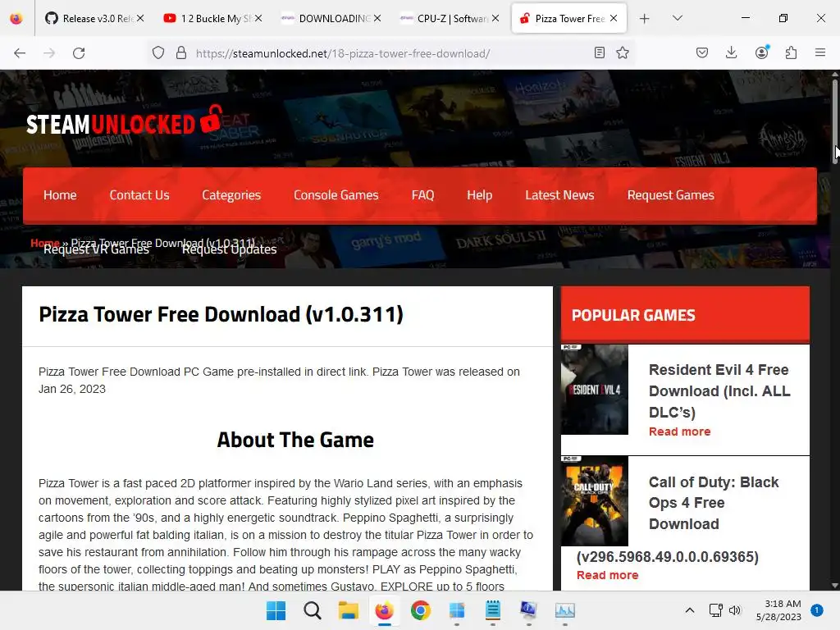Open the Categories menu item
Screen dimensions: 840x630
(231, 195)
